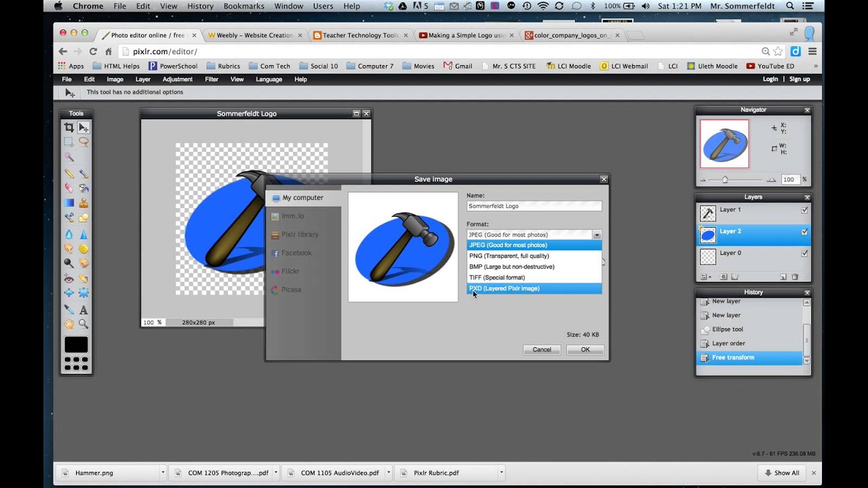This screenshot has width=868, height=488.
Task: Select the Spot Heal bandage tool
Action: pos(83,278)
